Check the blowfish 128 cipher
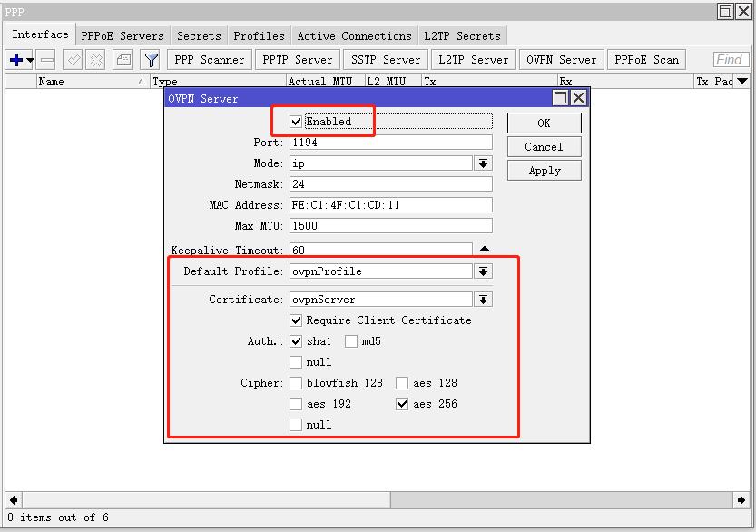Viewport: 756px width, 532px height. pos(296,382)
